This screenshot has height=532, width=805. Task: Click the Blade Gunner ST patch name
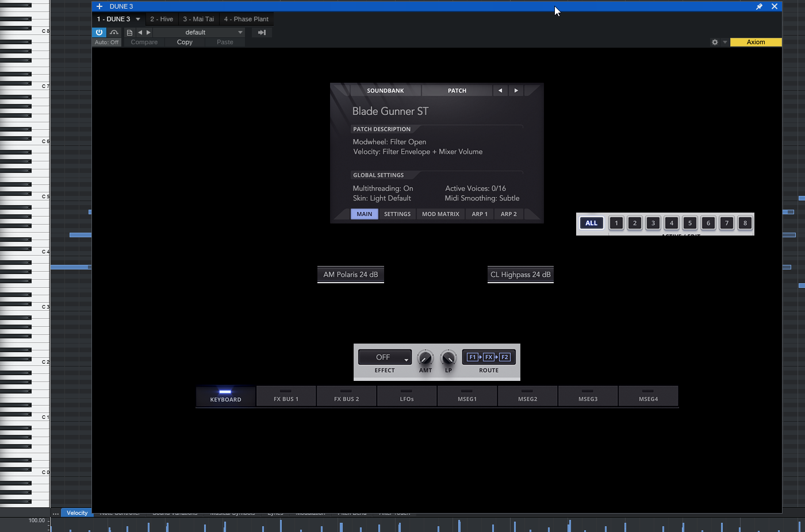coord(390,111)
